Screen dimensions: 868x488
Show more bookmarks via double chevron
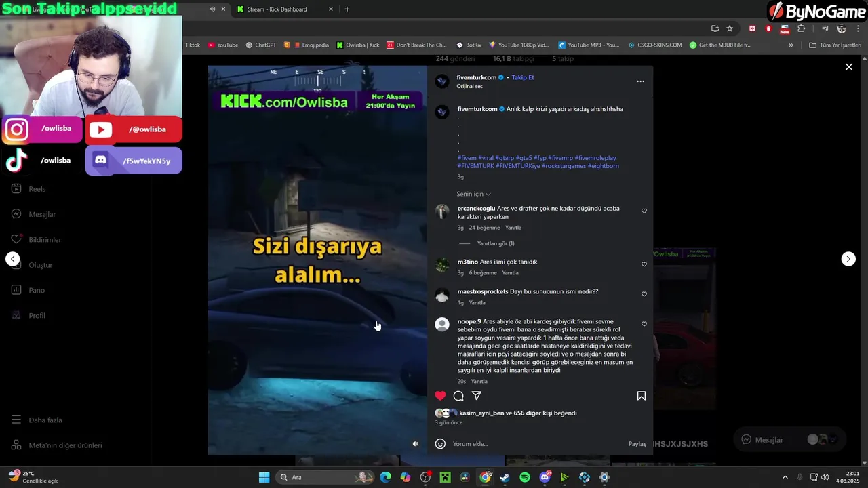click(791, 45)
